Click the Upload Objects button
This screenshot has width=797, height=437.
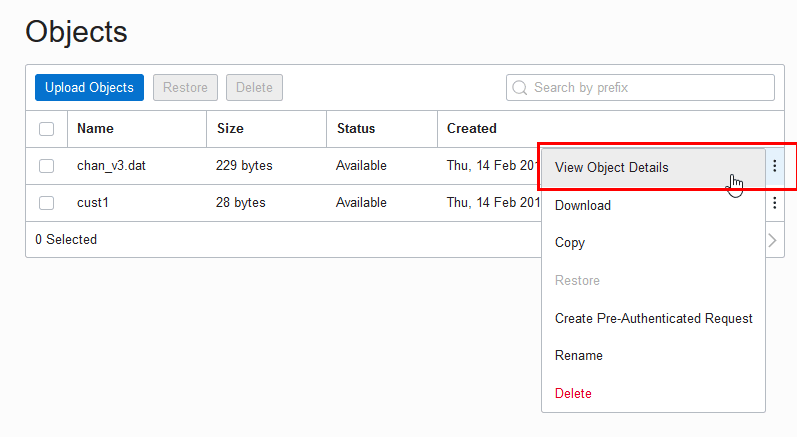pyautogui.click(x=89, y=88)
